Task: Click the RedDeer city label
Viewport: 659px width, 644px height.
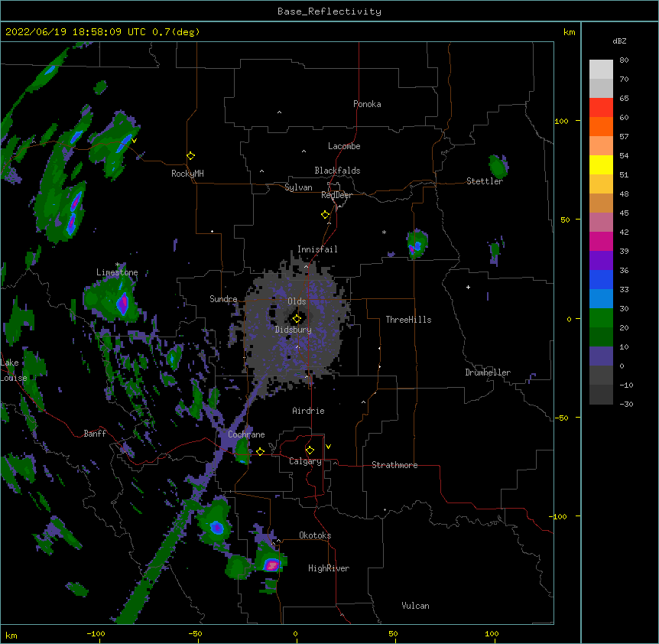Action: (x=336, y=195)
